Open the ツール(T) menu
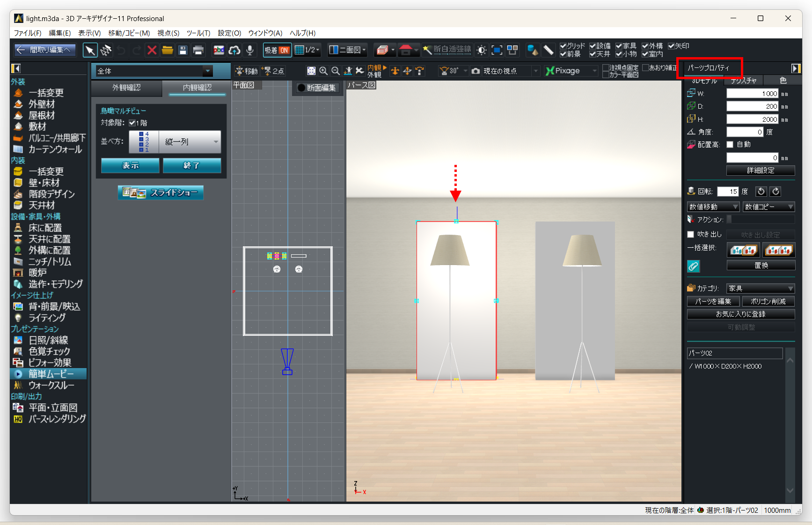This screenshot has width=812, height=525. coord(198,33)
